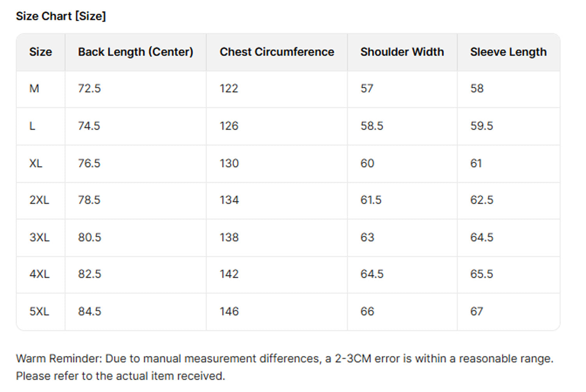Select the 3XL size row label
Screen dimensions: 586x392
point(39,237)
